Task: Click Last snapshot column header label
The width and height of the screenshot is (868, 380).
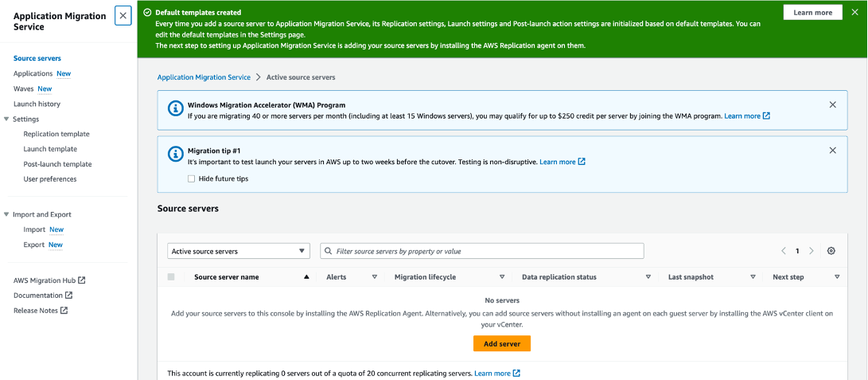Action: click(691, 277)
